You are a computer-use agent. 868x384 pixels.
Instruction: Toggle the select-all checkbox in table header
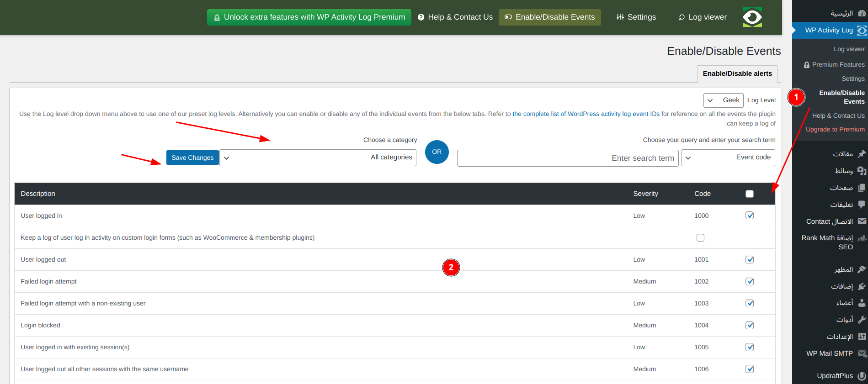tap(750, 194)
